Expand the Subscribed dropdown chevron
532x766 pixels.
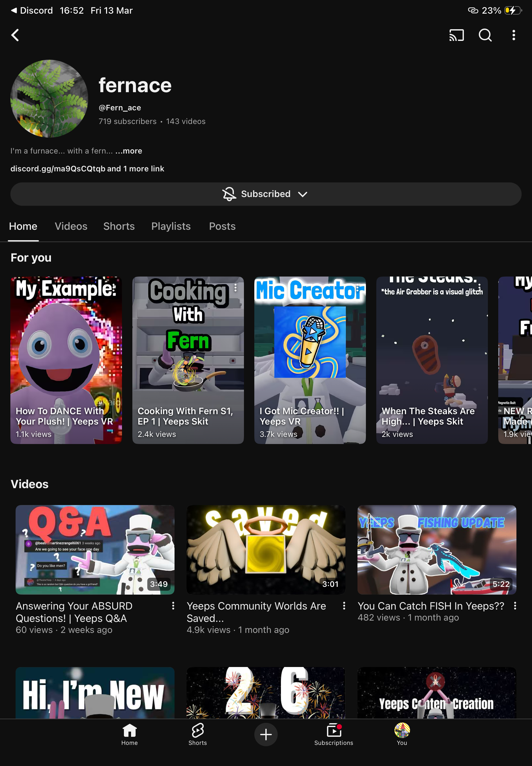tap(302, 194)
